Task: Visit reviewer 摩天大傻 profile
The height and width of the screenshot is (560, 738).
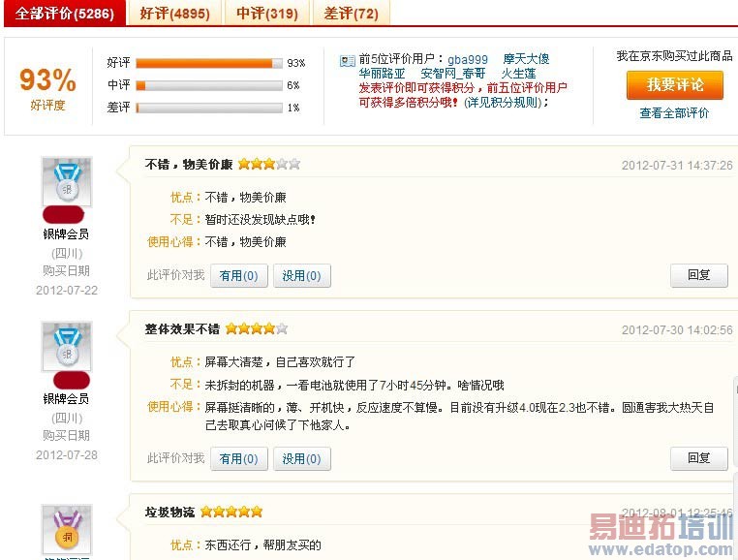Action: click(526, 59)
